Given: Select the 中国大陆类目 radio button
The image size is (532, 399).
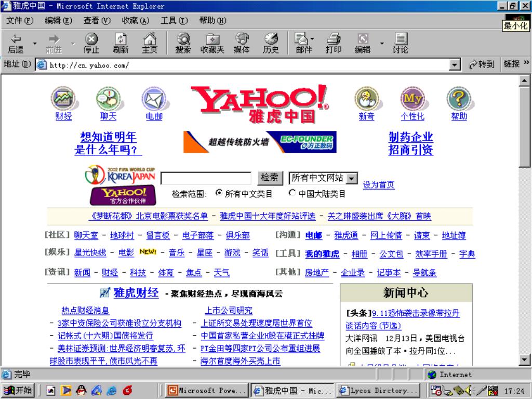Looking at the screenshot, I should pos(292,193).
